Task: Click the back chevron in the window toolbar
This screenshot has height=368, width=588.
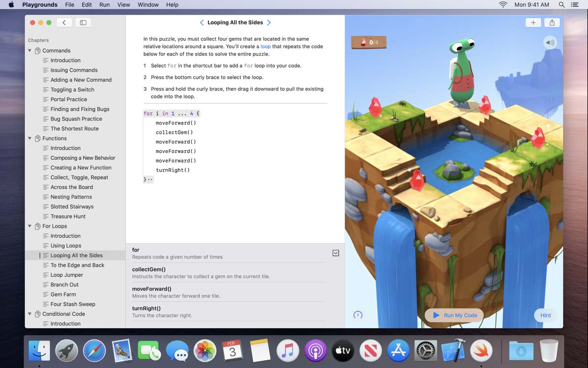Action: (x=64, y=22)
